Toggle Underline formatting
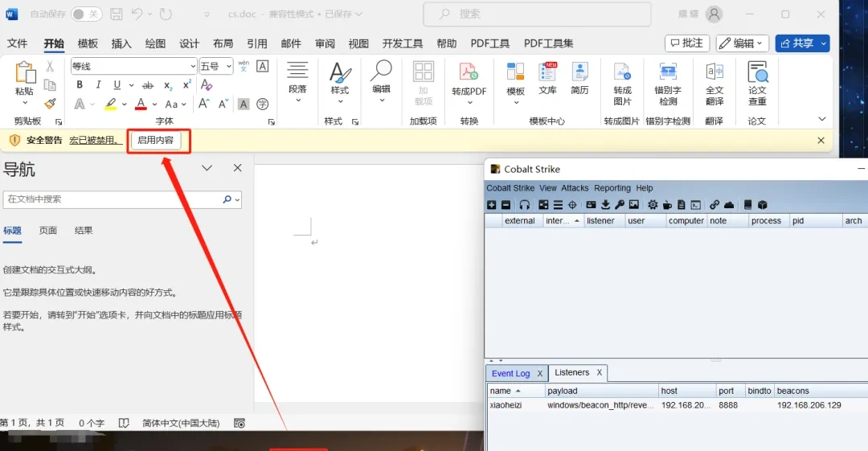The image size is (868, 451). pyautogui.click(x=117, y=84)
